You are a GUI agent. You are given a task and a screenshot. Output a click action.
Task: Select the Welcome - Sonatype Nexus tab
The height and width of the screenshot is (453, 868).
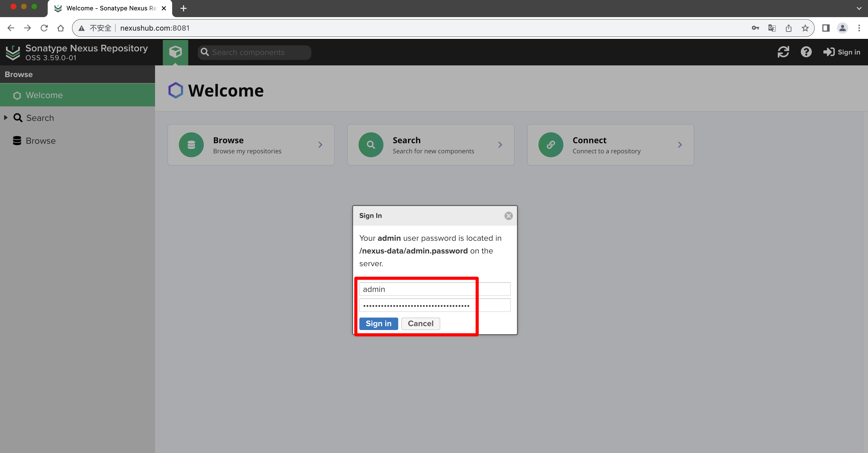pos(110,9)
